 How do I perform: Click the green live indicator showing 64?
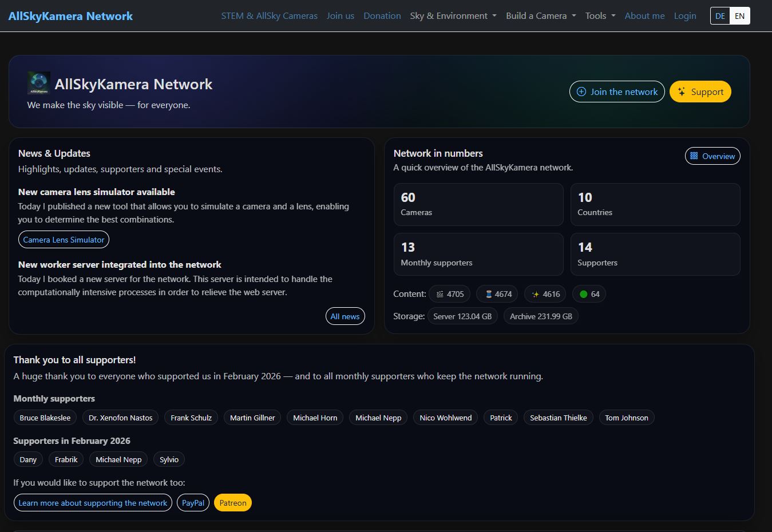589,293
